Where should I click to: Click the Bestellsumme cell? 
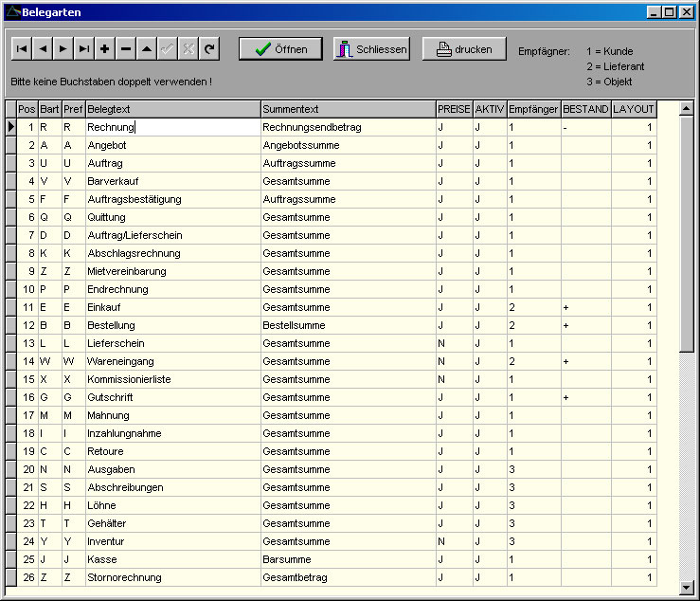349,325
